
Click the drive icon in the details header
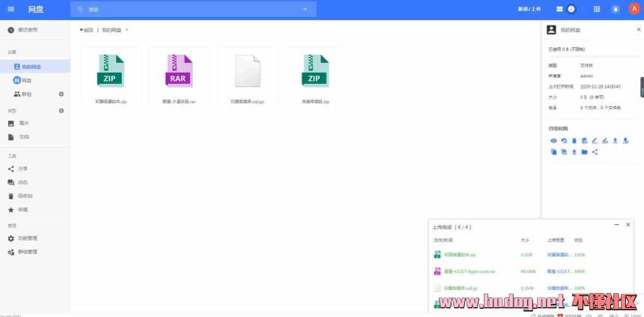(x=551, y=30)
